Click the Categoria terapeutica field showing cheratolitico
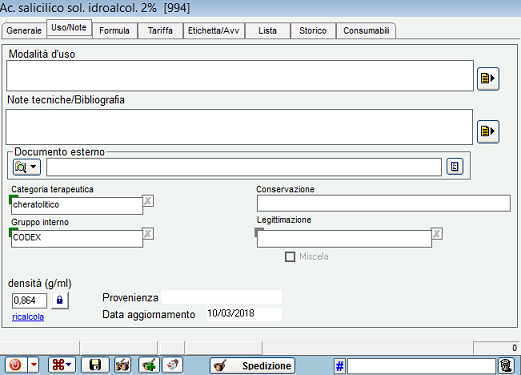 tap(77, 205)
